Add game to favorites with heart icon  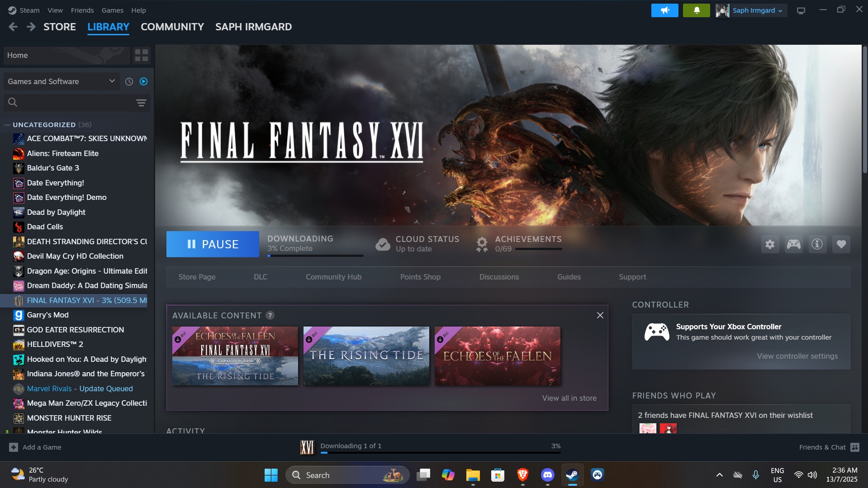[841, 245]
